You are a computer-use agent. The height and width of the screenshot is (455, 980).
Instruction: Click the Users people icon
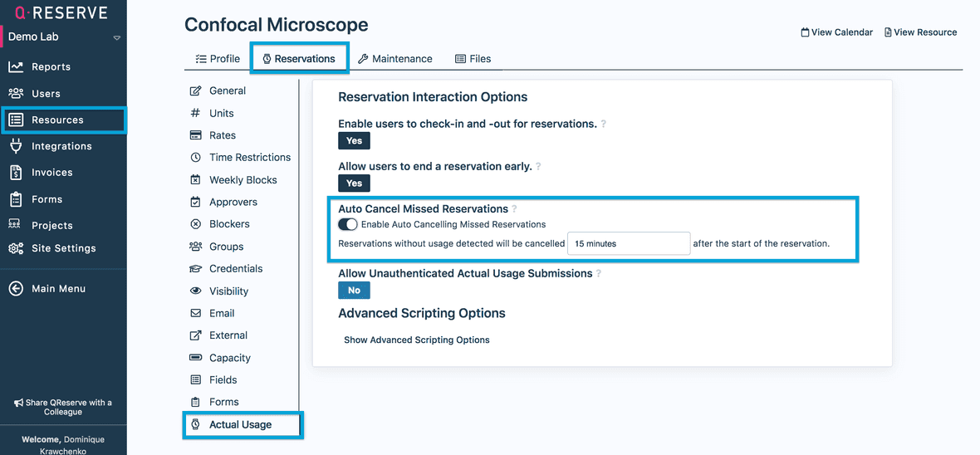tap(16, 93)
